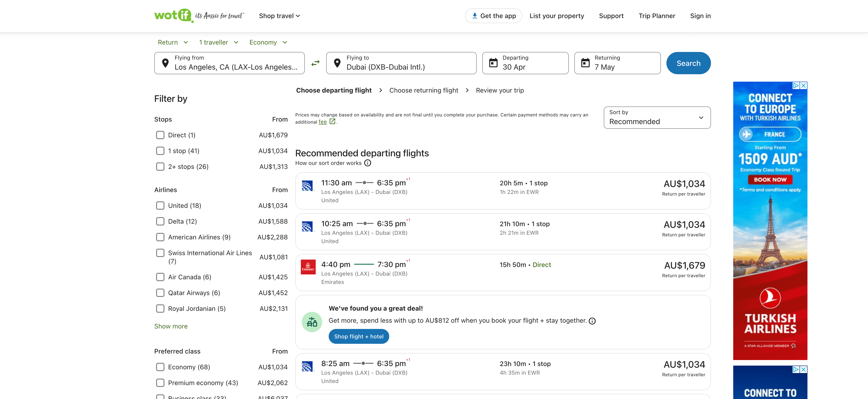Click the swap origin and destination arrows icon
Viewport: 868px width, 399px height.
[315, 63]
